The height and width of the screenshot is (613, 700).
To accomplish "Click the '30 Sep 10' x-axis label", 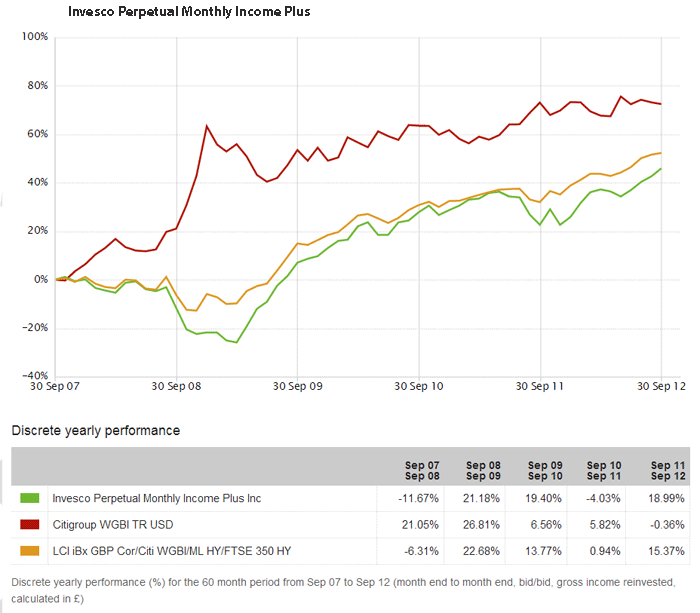I will 419,386.
